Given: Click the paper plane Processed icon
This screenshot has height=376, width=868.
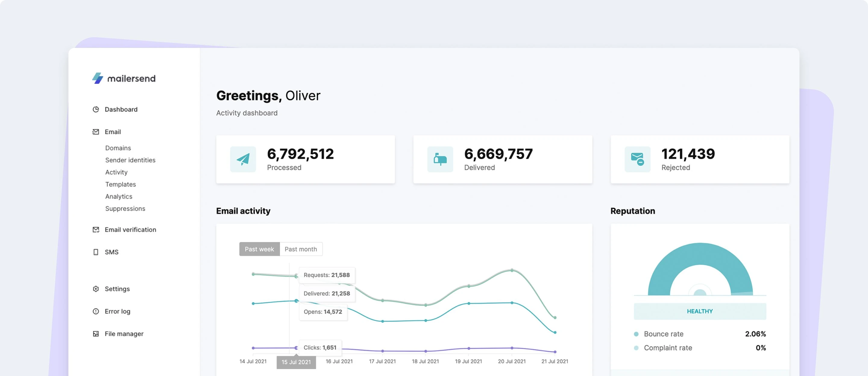Looking at the screenshot, I should coord(243,159).
